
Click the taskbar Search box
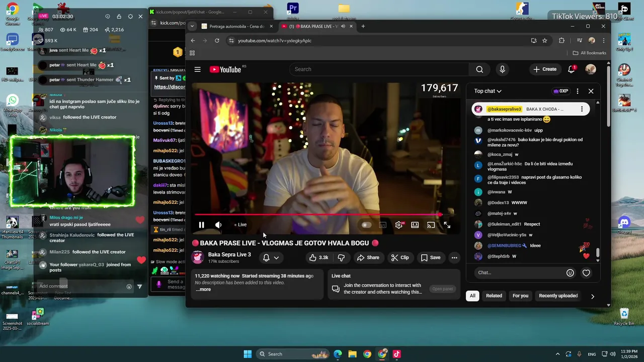click(x=294, y=354)
